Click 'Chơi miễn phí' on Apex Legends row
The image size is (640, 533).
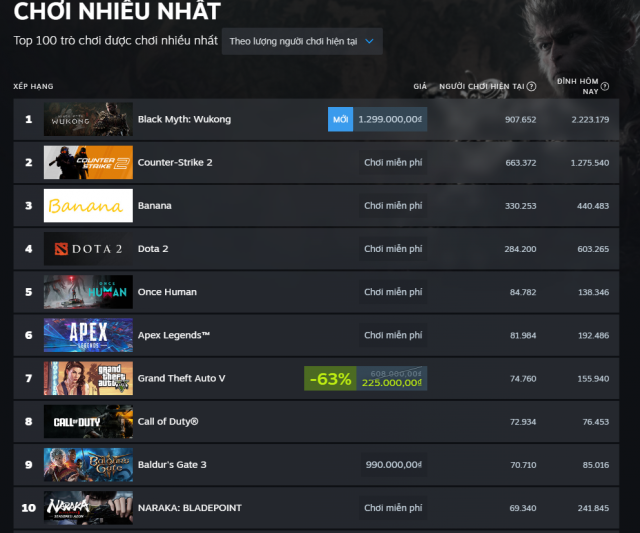click(393, 335)
